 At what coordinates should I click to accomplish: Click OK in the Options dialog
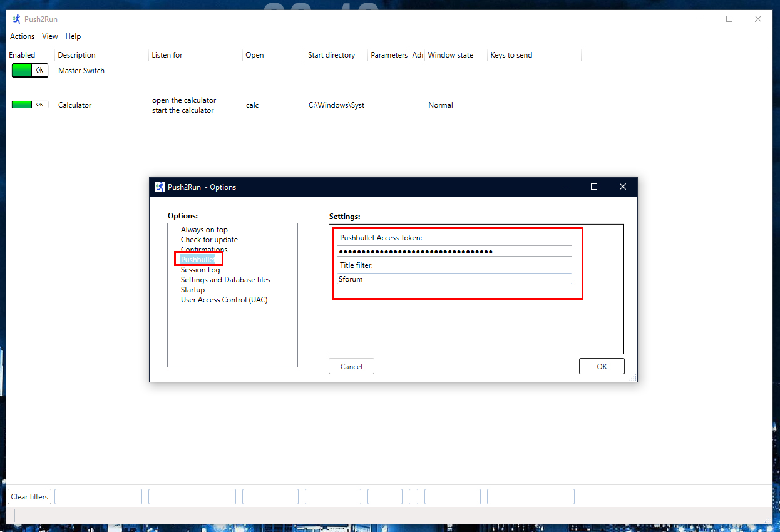click(602, 366)
